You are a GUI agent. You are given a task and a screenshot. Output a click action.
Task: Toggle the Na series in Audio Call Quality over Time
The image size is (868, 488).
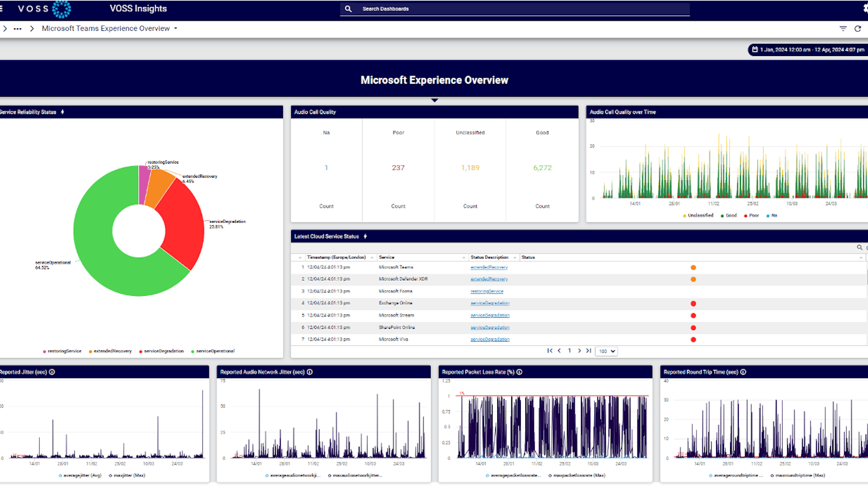coord(772,216)
